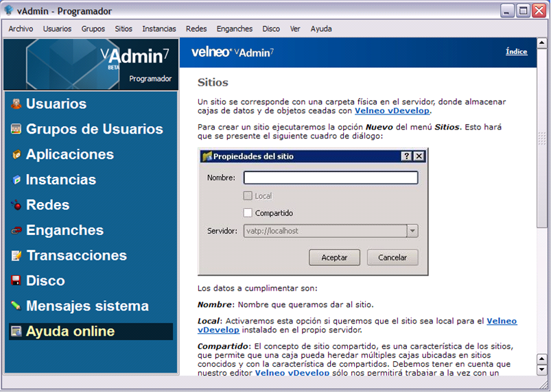Open the Instancias menu in menu bar
Screen dimensions: 551x392
point(159,29)
